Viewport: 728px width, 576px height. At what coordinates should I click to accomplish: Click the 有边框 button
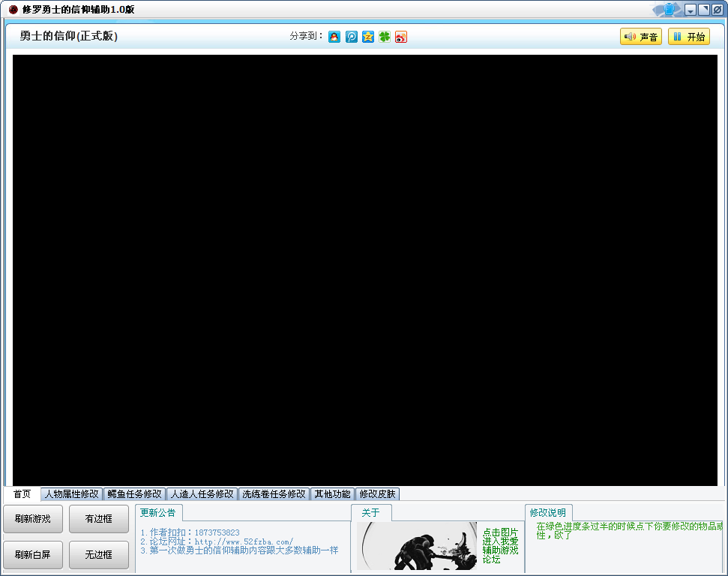[99, 519]
